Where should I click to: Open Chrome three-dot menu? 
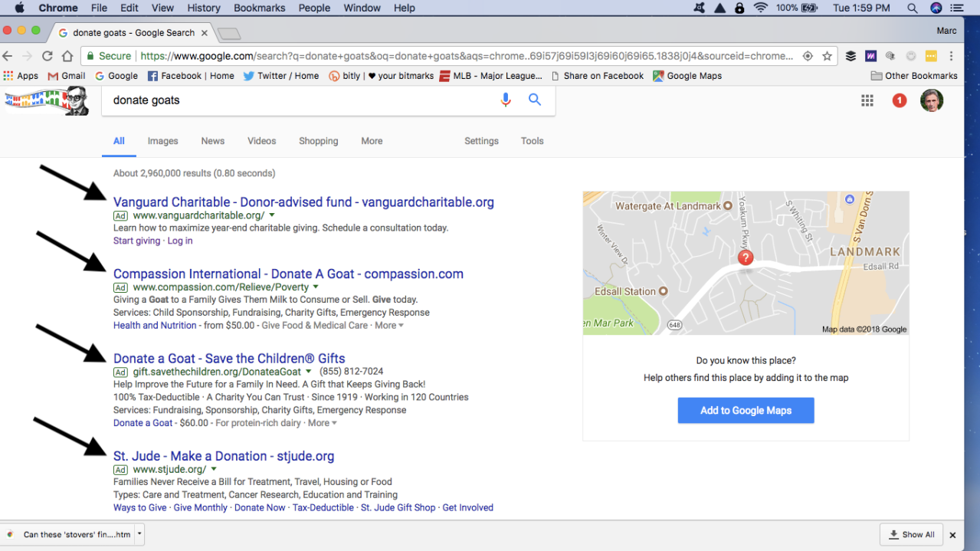coord(951,56)
